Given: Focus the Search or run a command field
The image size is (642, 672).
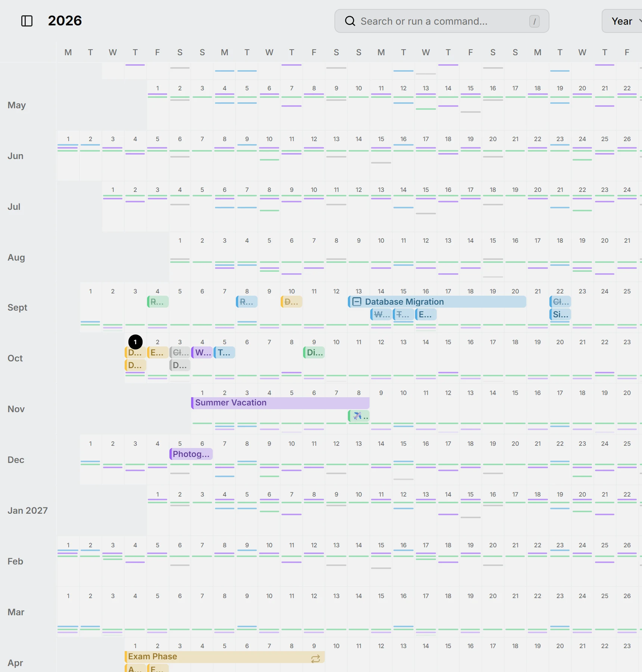Looking at the screenshot, I should pyautogui.click(x=442, y=21).
